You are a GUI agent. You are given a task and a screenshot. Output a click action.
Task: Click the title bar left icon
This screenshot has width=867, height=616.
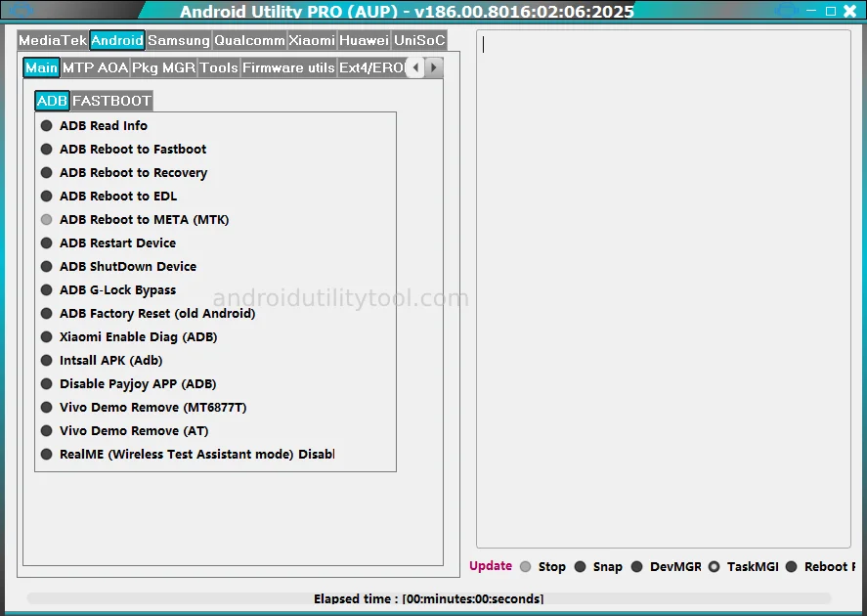coord(21,10)
